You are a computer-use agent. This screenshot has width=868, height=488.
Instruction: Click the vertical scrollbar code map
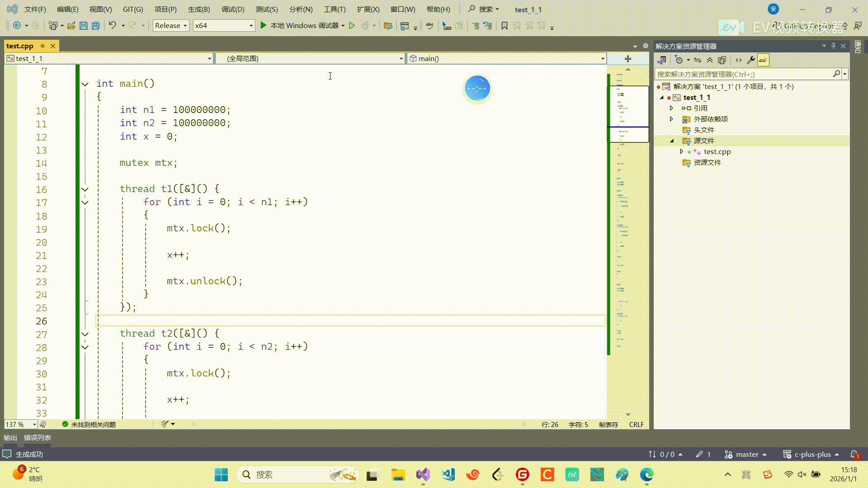[629, 226]
